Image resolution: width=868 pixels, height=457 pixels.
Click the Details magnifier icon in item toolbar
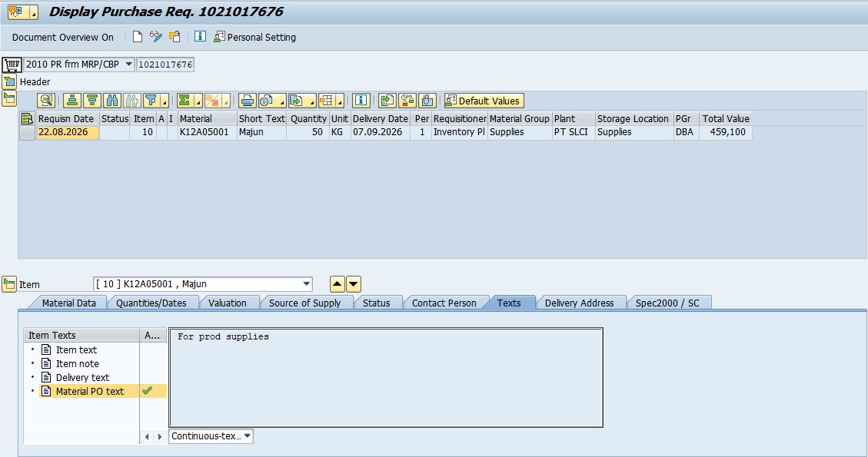pos(46,101)
